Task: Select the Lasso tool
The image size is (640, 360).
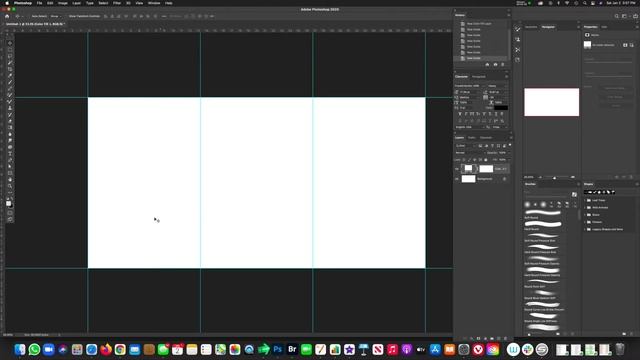Action: pyautogui.click(x=10, y=56)
